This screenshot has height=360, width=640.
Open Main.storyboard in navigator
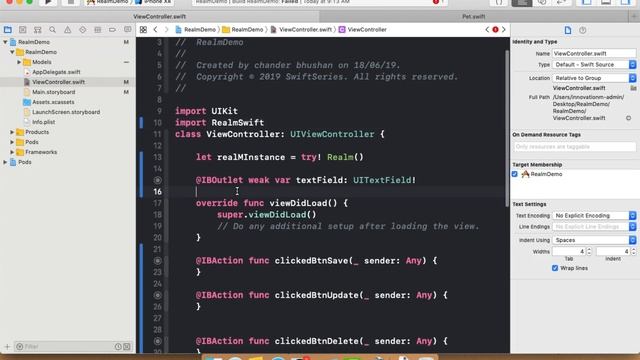click(54, 92)
